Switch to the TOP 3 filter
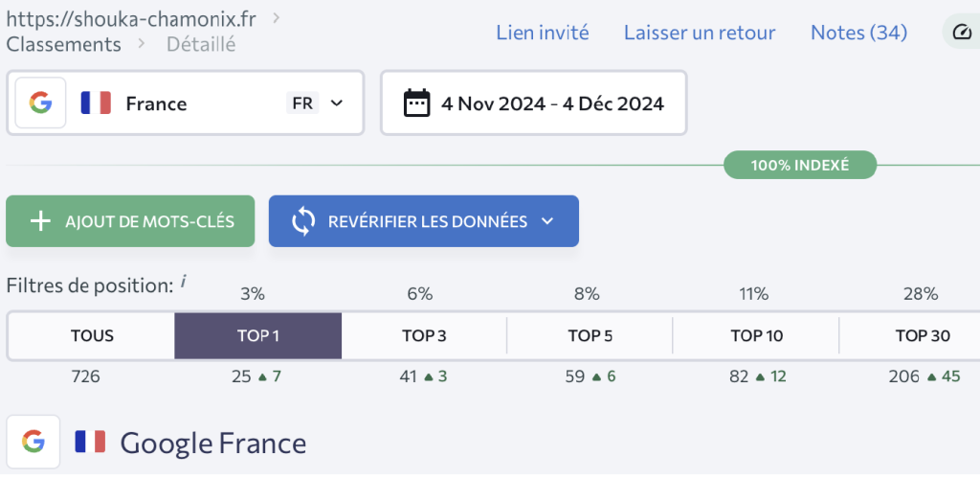The image size is (980, 478). click(424, 335)
